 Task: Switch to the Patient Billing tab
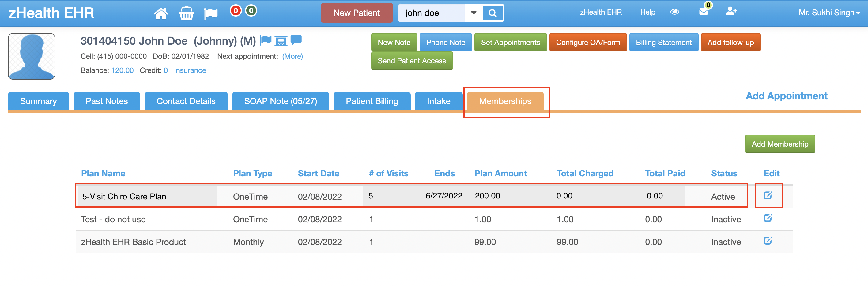tap(372, 101)
